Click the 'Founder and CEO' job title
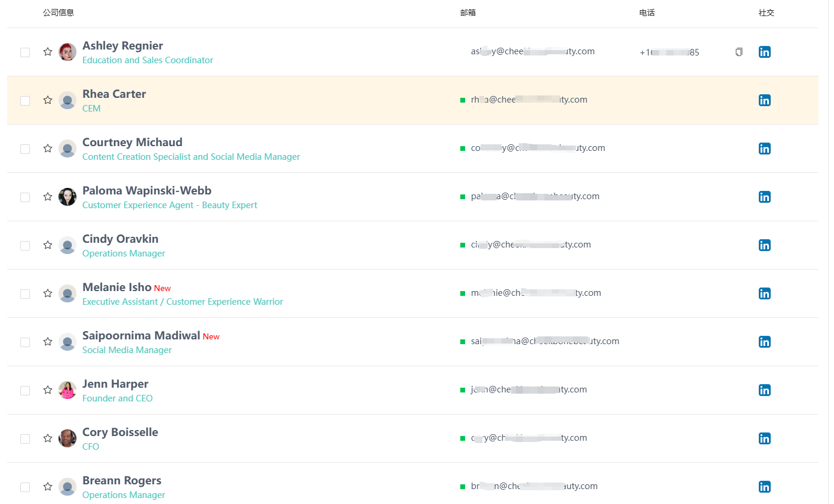This screenshot has width=834, height=504. [x=118, y=398]
